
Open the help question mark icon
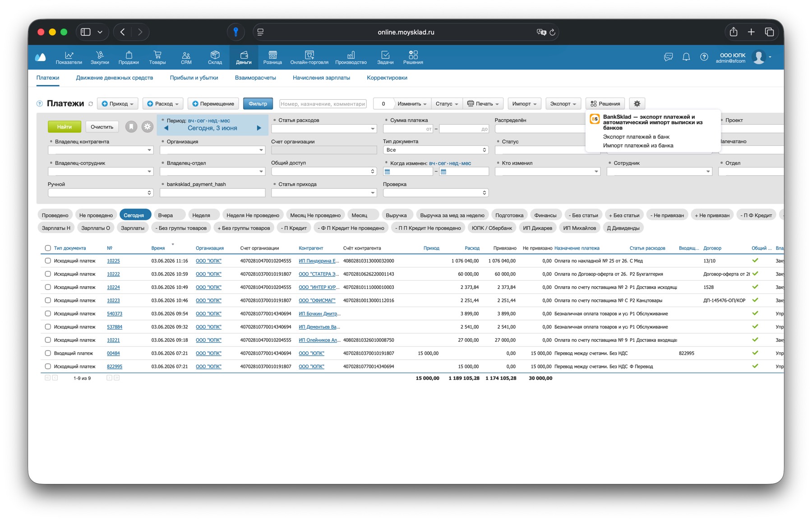(x=704, y=57)
